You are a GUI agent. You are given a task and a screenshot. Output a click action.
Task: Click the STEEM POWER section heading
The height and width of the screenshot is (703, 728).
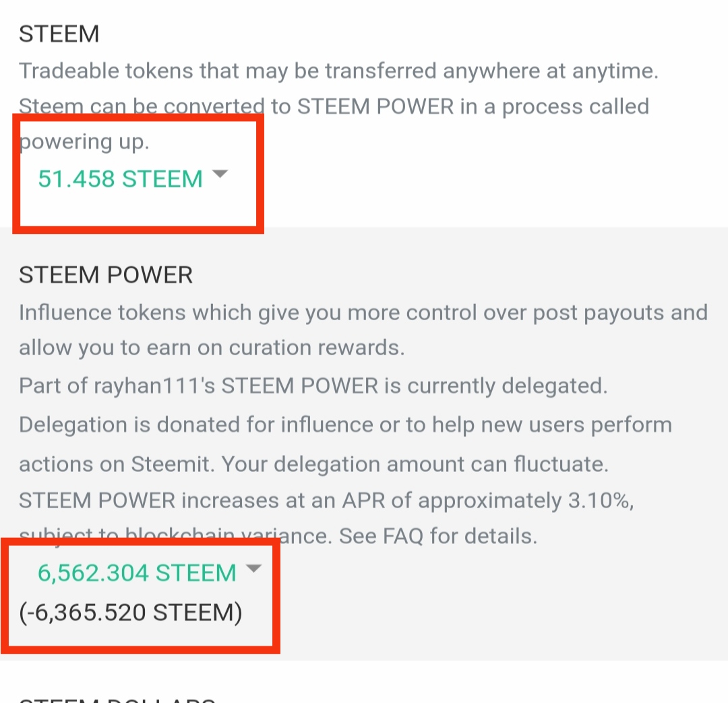[106, 275]
